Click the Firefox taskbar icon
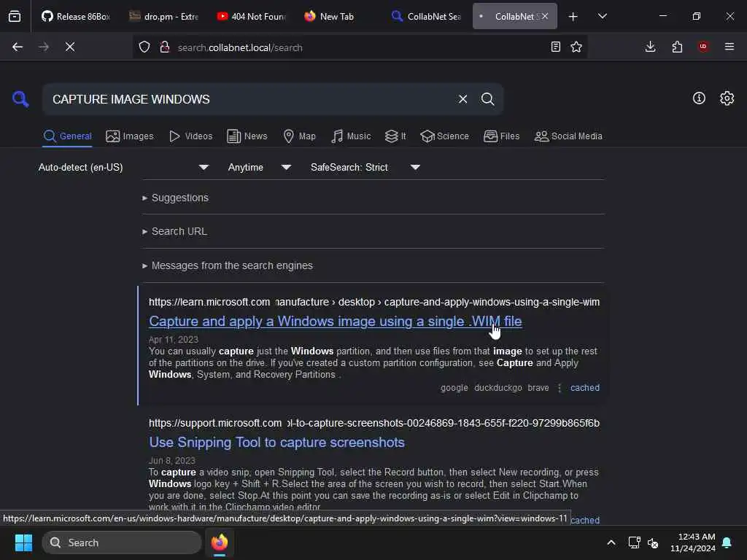747x560 pixels. click(x=220, y=542)
